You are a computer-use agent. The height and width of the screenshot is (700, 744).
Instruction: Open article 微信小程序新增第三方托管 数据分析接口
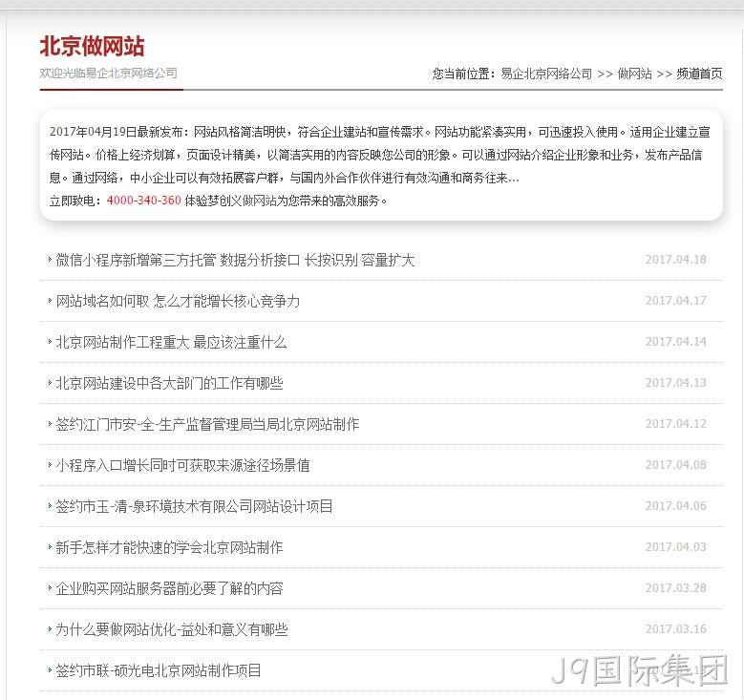click(x=235, y=260)
